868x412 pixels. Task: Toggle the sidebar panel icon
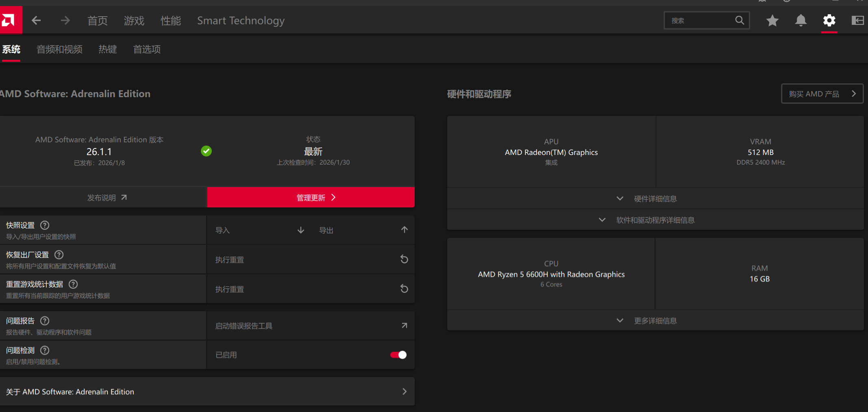tap(857, 20)
